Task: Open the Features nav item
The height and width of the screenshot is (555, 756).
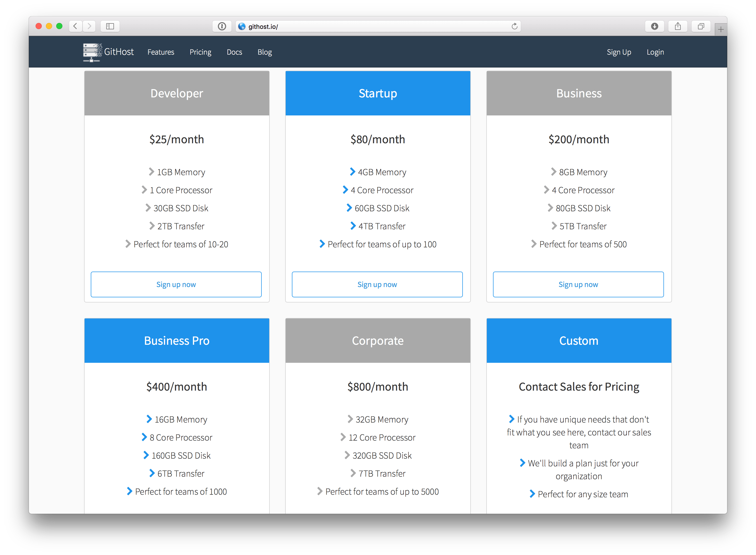Action: tap(161, 52)
